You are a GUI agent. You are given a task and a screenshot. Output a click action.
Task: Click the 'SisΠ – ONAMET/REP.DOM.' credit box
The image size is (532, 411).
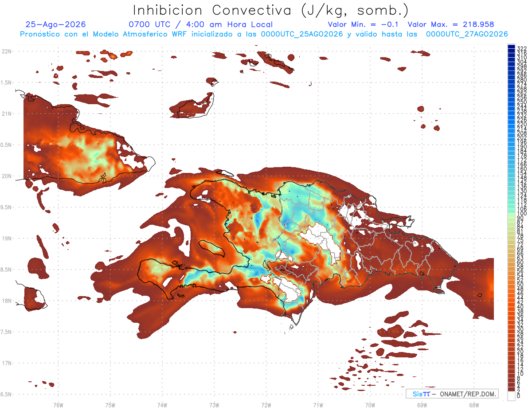pyautogui.click(x=452, y=394)
